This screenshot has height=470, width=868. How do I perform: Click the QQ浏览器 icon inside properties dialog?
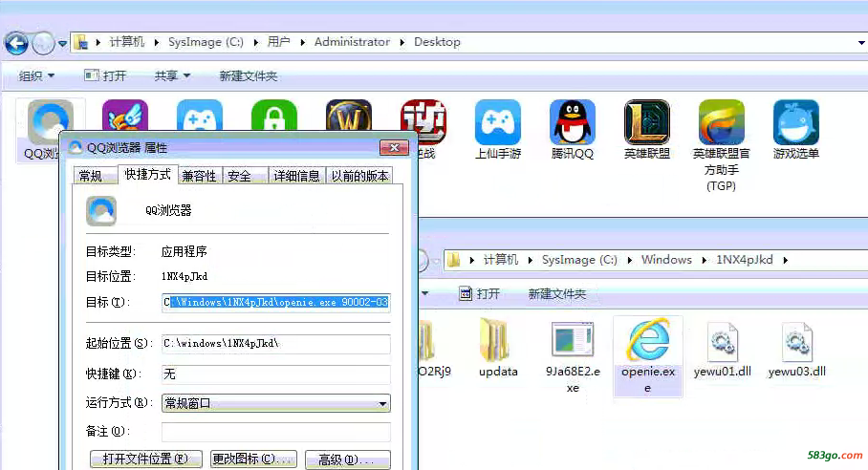tap(101, 211)
